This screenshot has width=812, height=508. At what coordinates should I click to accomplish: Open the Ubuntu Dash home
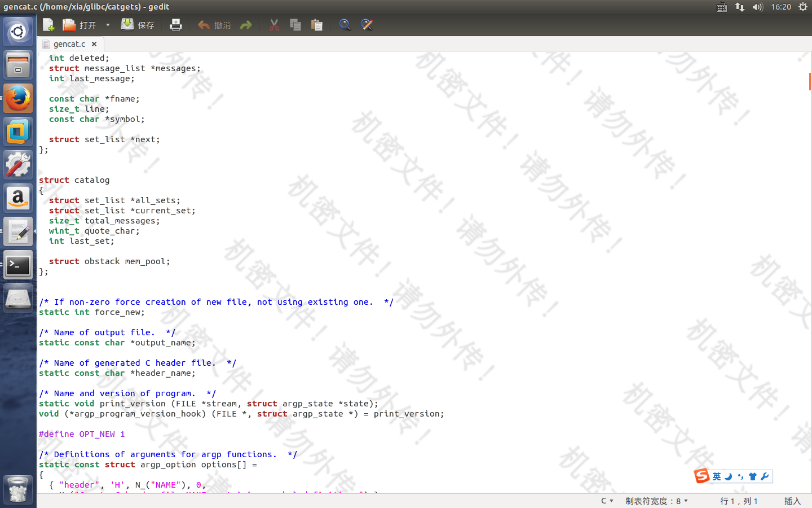pyautogui.click(x=18, y=31)
